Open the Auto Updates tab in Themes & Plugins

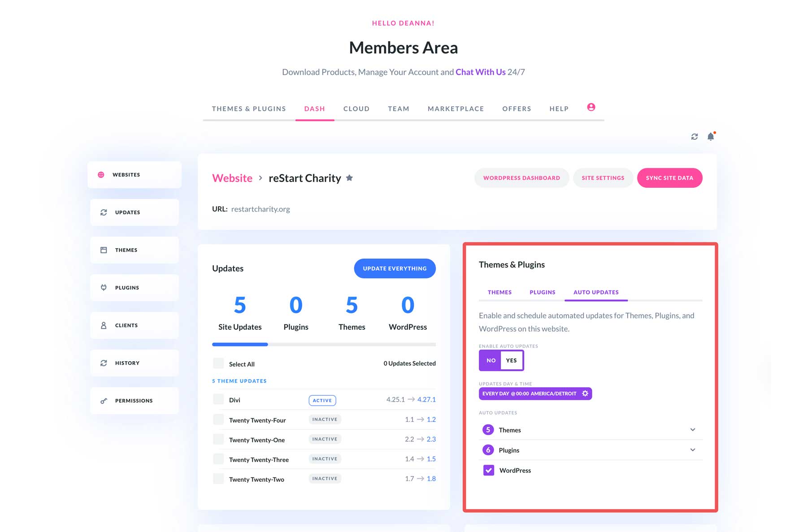596,292
